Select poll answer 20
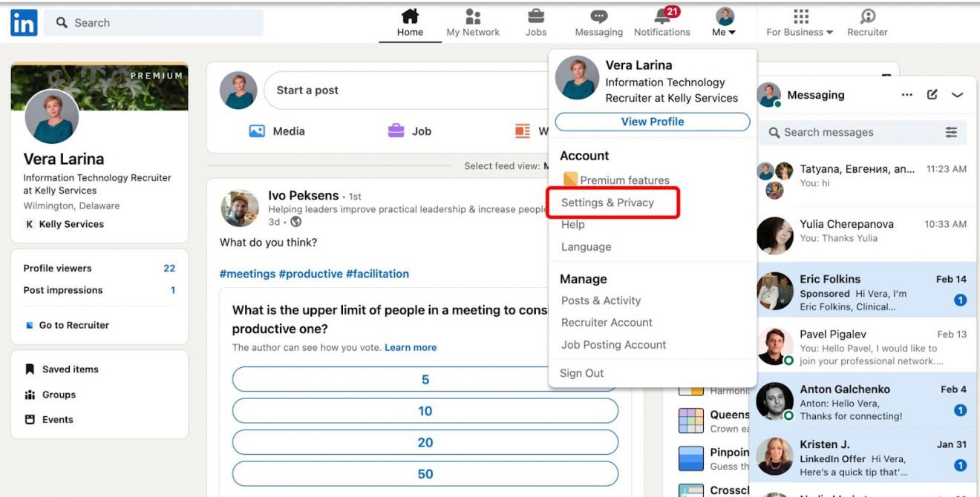Viewport: 980px width, 497px height. point(425,442)
